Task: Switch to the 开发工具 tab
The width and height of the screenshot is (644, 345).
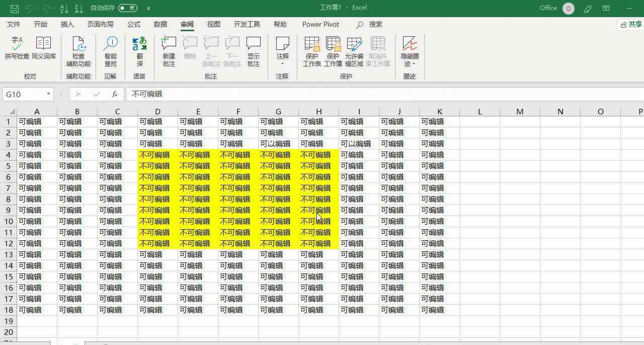Action: (x=247, y=24)
